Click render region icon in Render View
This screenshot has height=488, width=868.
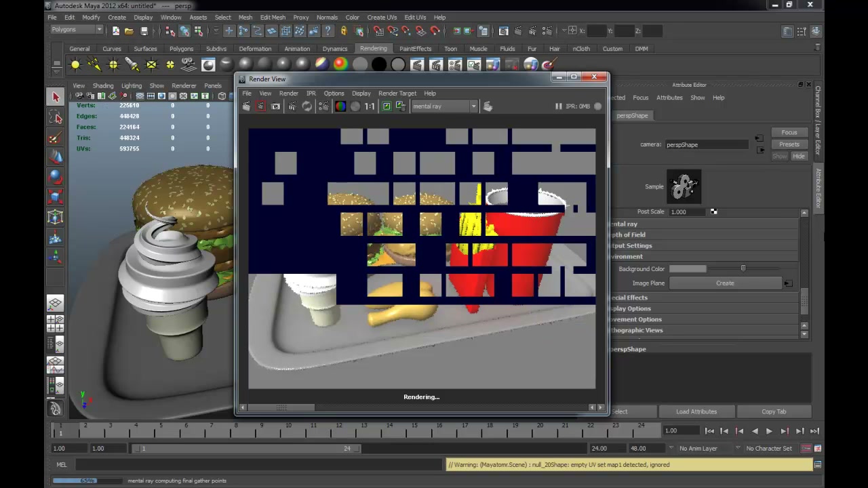(x=260, y=106)
